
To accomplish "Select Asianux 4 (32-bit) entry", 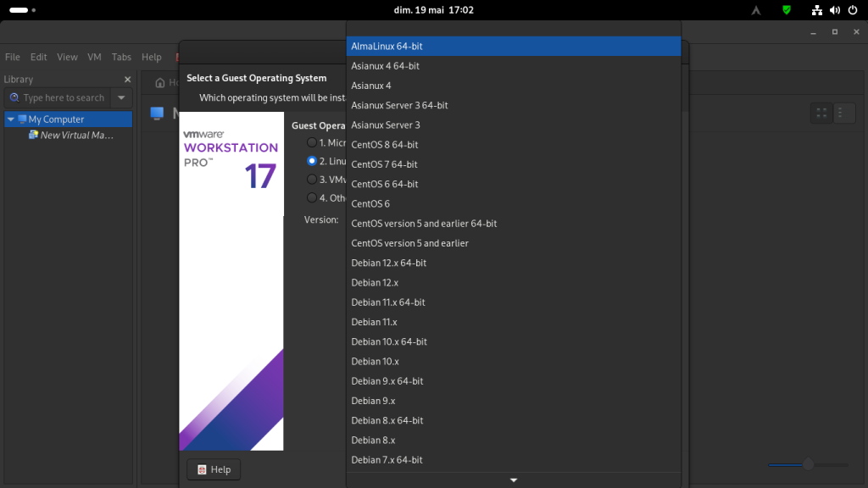I will 513,86.
